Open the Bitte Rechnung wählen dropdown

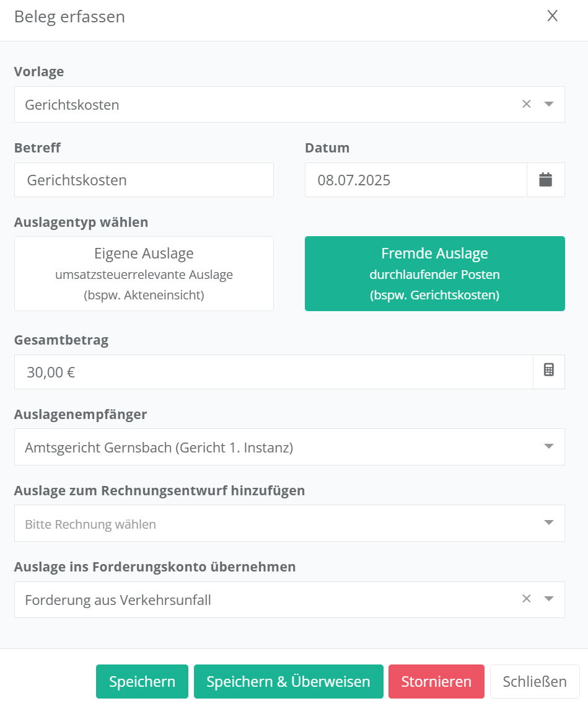tap(289, 524)
